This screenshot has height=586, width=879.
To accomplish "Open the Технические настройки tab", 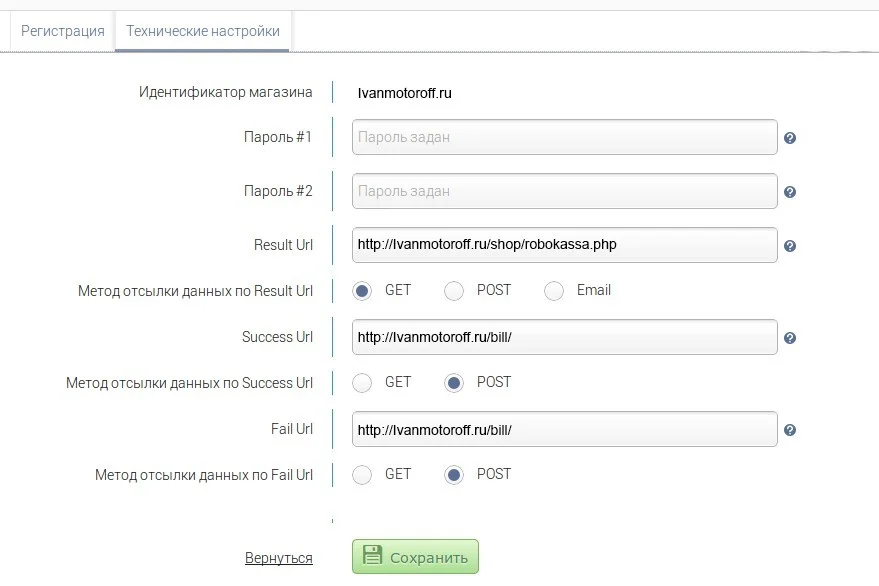I will point(203,31).
